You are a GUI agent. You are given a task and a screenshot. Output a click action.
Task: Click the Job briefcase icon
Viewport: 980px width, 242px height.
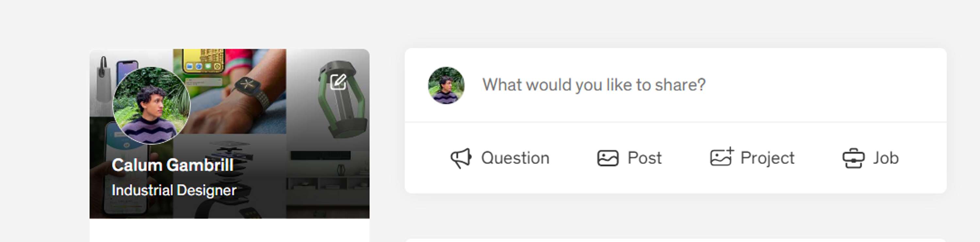point(853,158)
